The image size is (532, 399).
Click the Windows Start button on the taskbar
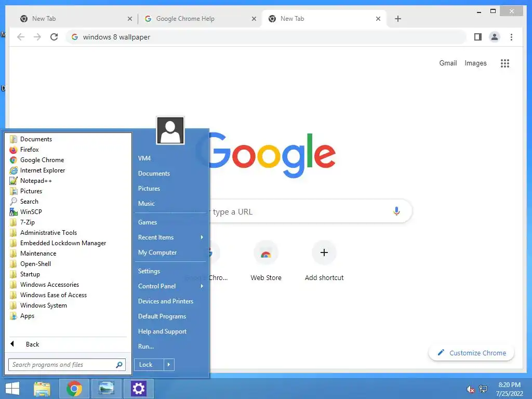12,389
